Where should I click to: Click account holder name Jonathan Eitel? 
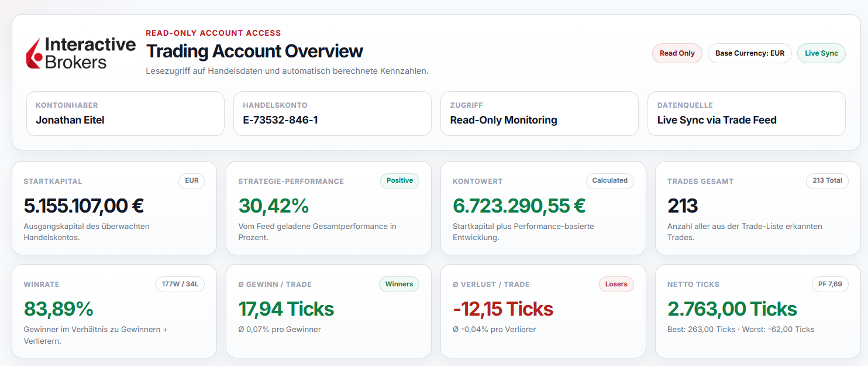(70, 120)
